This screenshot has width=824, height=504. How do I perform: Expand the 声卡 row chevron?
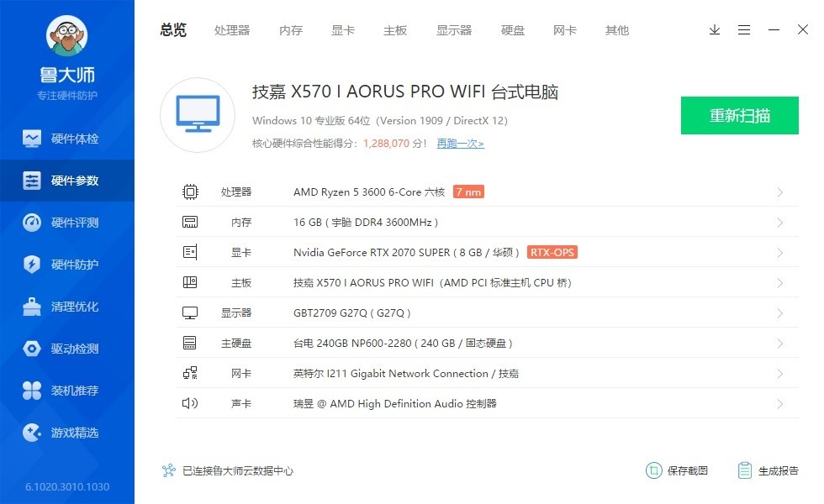click(780, 404)
